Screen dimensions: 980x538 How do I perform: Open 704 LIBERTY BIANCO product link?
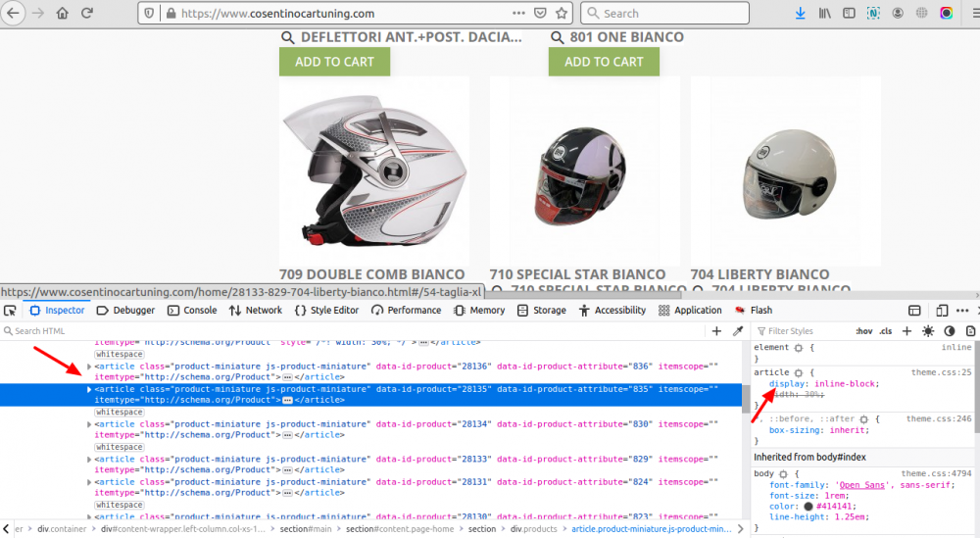[x=759, y=274]
